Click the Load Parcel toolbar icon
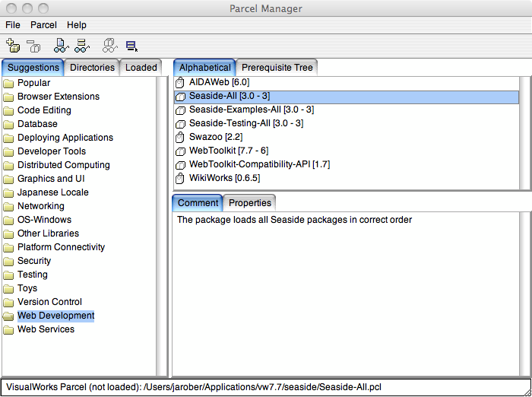This screenshot has width=532, height=397. pos(13,46)
